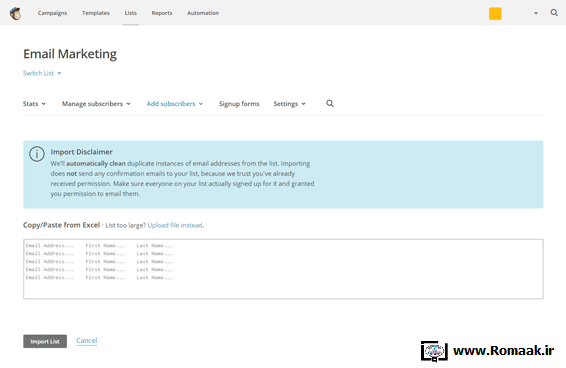Open the Campaigns menu
Screen dimensions: 566x368
(52, 13)
